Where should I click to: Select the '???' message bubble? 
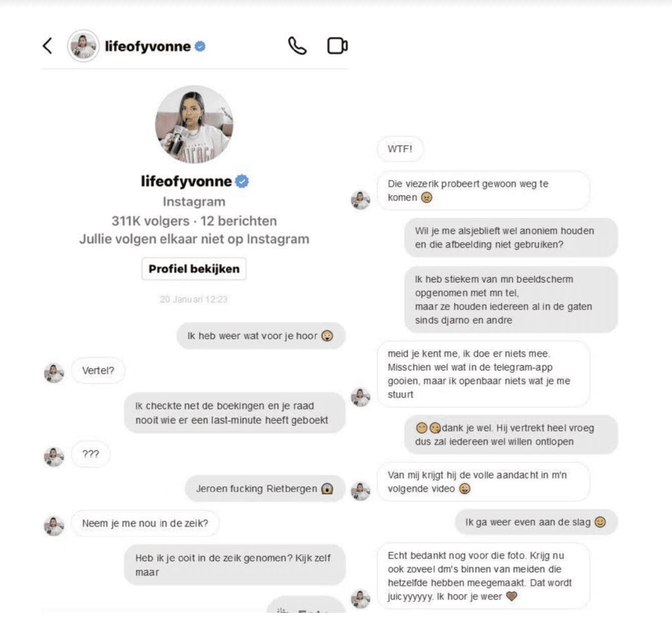coord(91,454)
